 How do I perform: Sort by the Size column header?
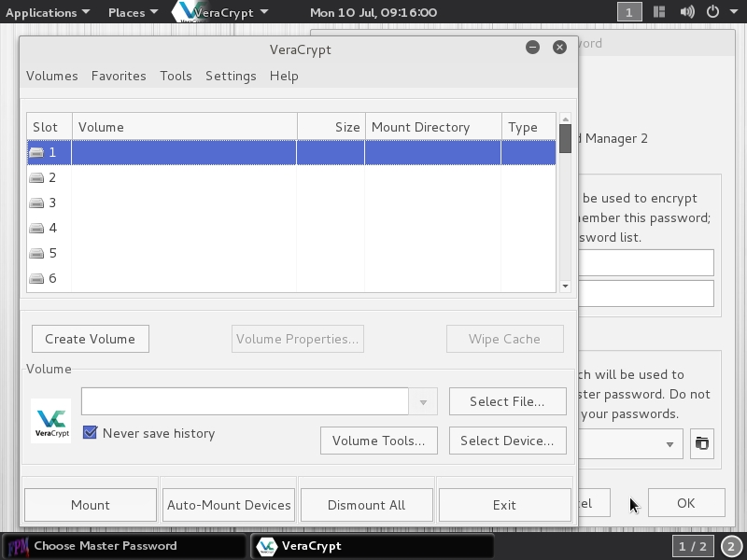331,127
